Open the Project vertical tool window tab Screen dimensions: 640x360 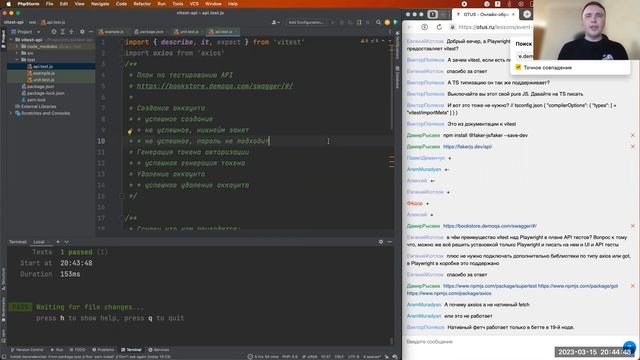[3, 39]
